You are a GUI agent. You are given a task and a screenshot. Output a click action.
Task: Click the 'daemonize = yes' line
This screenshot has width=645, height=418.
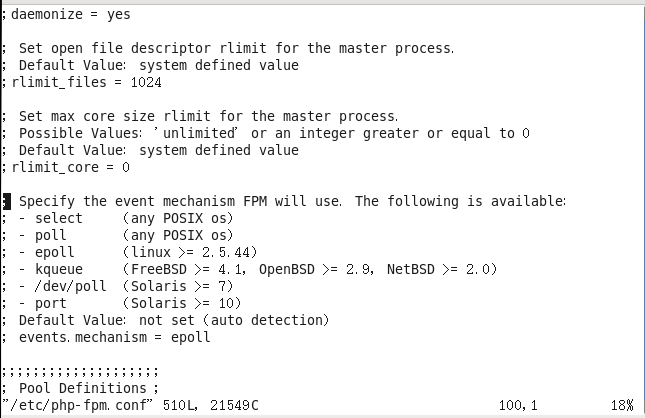pyautogui.click(x=66, y=14)
